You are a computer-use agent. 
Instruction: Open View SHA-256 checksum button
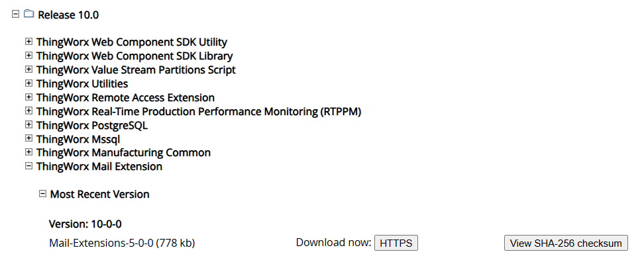pyautogui.click(x=566, y=243)
